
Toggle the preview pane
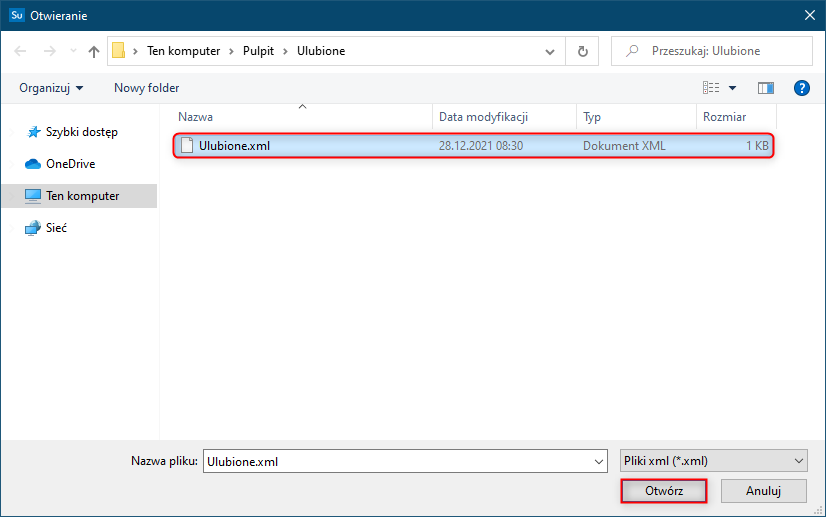click(x=765, y=88)
